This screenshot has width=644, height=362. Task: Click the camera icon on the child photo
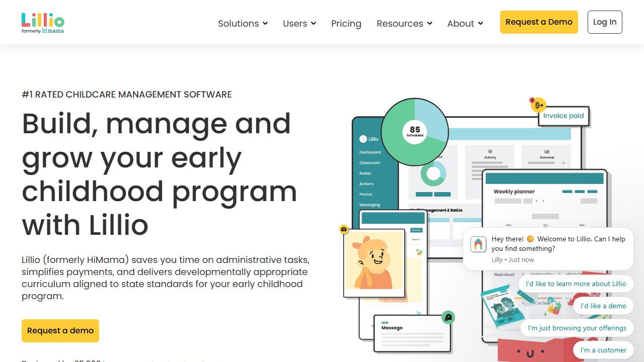pos(344,229)
